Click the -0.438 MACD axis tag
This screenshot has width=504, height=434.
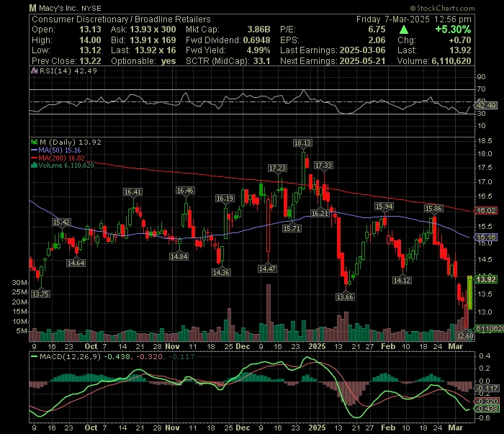[487, 409]
